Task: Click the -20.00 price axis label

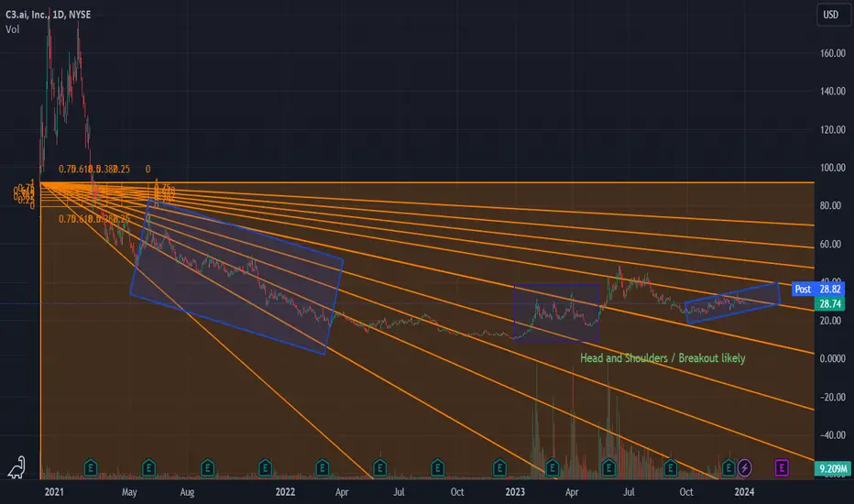Action: pyautogui.click(x=833, y=397)
